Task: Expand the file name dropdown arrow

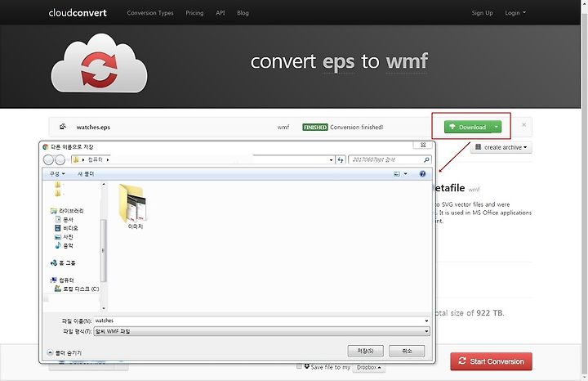Action: tap(426, 321)
